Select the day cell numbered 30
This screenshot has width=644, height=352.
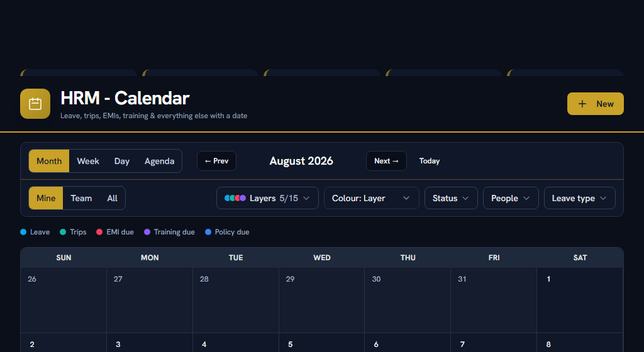pyautogui.click(x=408, y=300)
